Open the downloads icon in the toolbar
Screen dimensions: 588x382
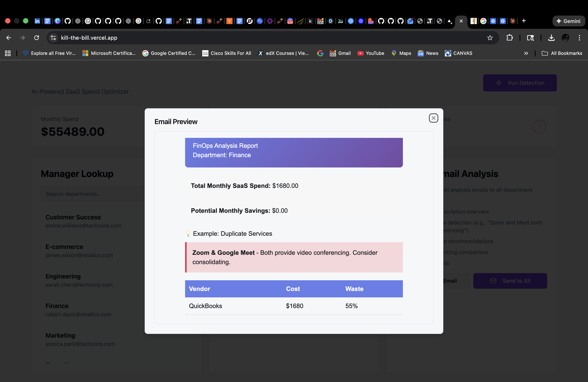(x=551, y=38)
